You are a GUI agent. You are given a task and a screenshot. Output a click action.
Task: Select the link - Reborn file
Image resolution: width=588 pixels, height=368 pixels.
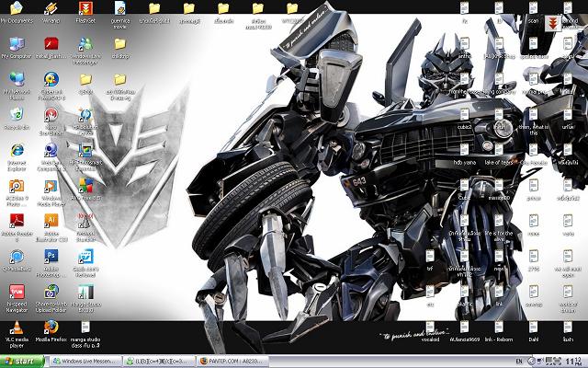click(x=499, y=331)
